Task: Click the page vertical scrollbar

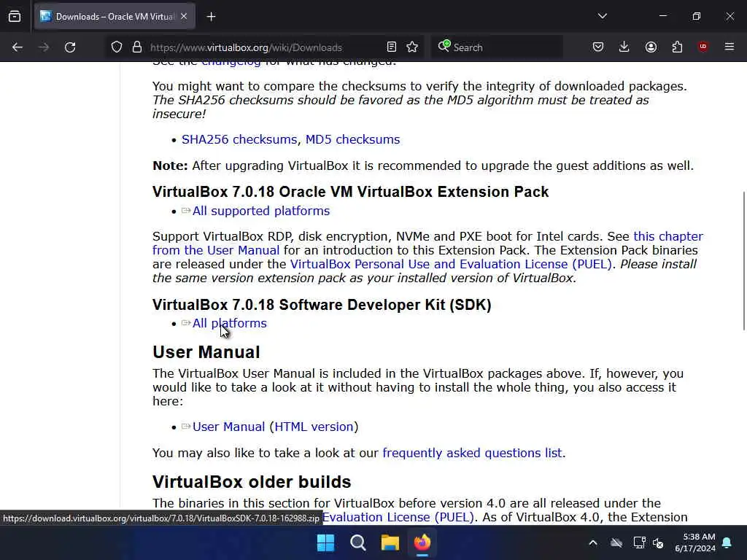Action: (743, 260)
